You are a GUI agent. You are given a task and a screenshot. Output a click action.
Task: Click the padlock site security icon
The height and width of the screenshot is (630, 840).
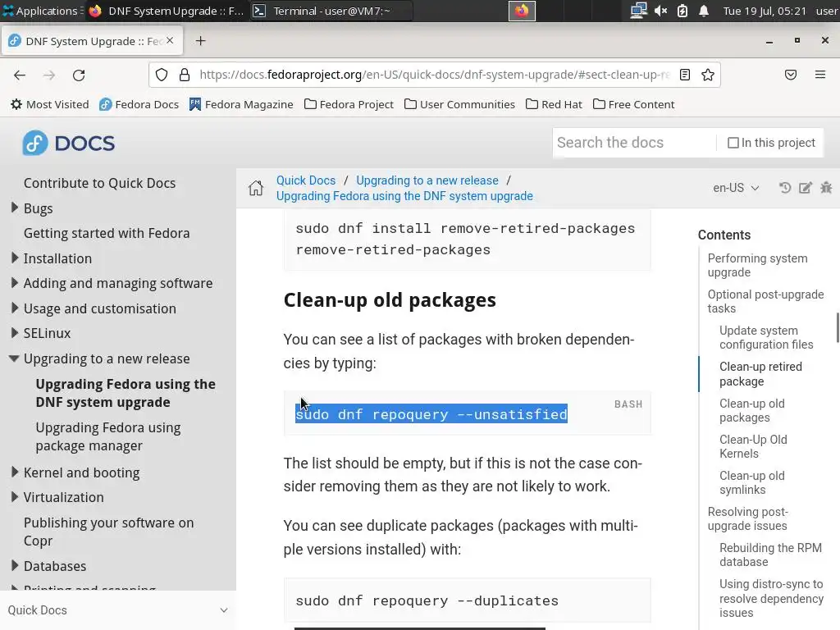(x=185, y=75)
